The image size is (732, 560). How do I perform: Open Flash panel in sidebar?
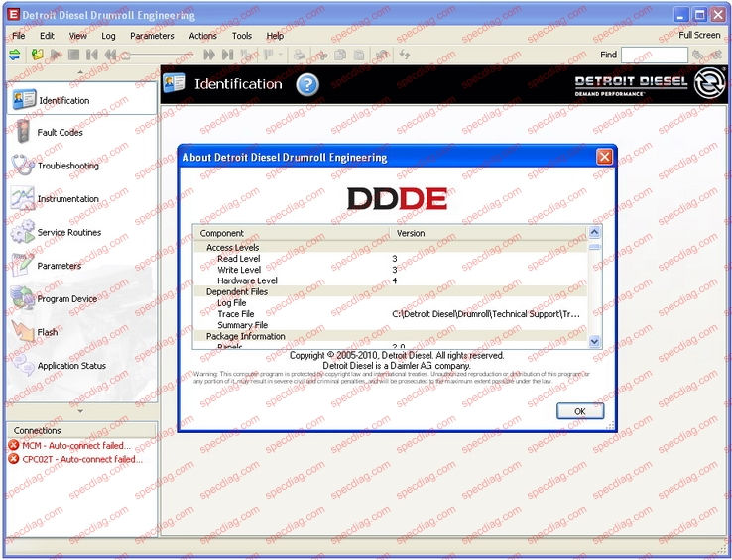tap(82, 332)
